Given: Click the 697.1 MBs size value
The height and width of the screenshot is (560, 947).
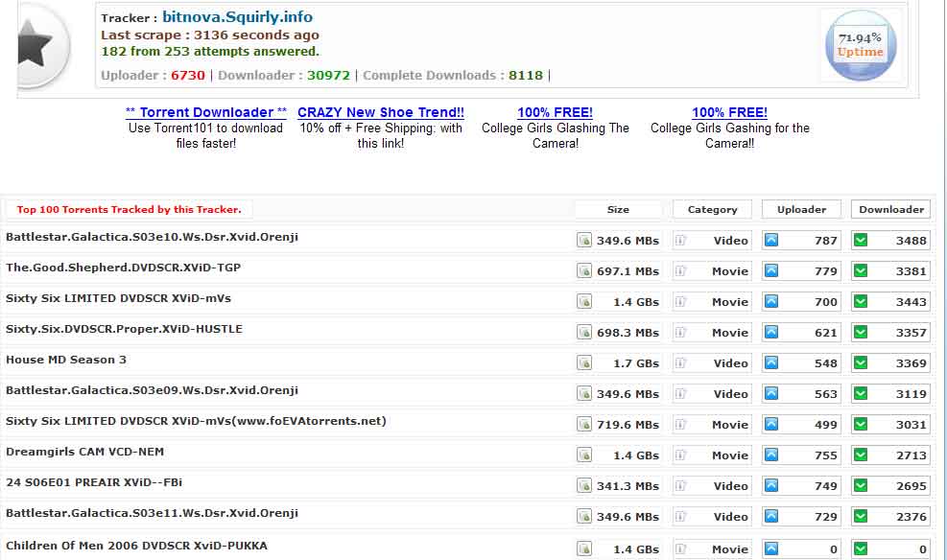Looking at the screenshot, I should (x=627, y=271).
